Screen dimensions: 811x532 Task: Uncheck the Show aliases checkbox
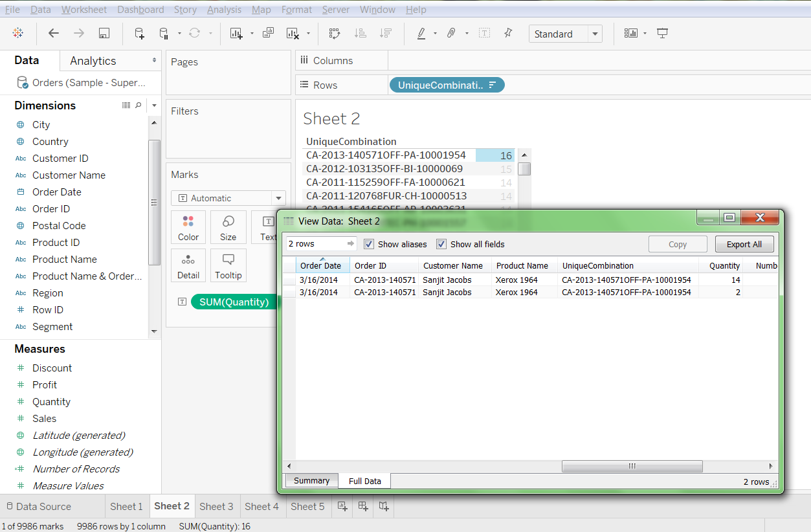[369, 244]
